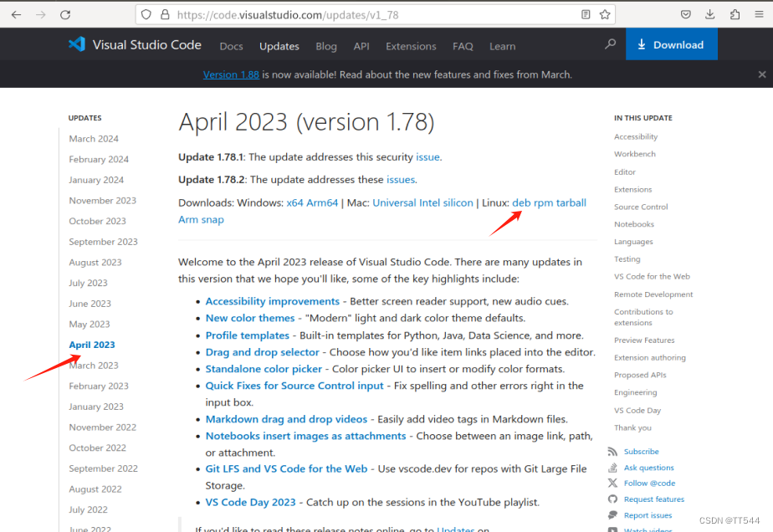Viewport: 773px width, 532px height.
Task: Download the Linux tarball
Action: point(571,202)
